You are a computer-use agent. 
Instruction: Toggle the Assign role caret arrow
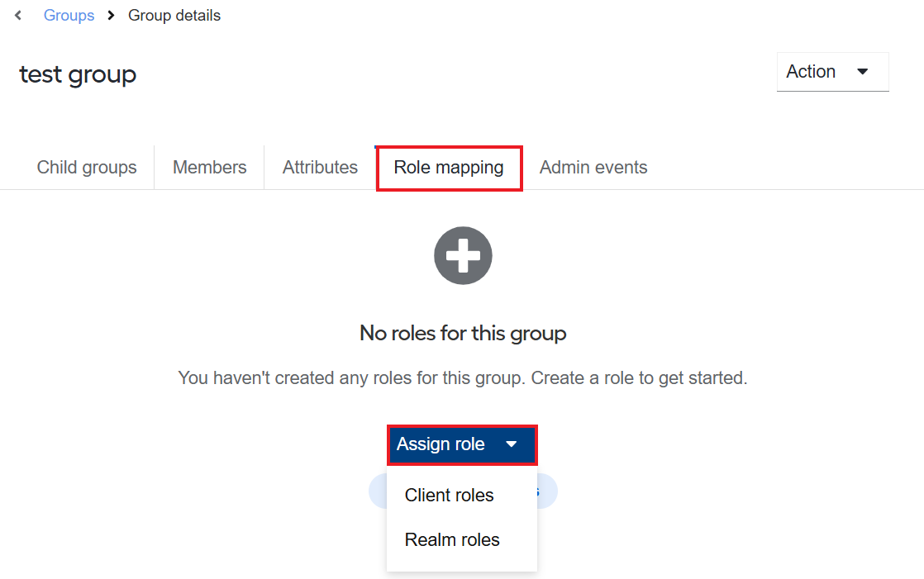coord(512,444)
